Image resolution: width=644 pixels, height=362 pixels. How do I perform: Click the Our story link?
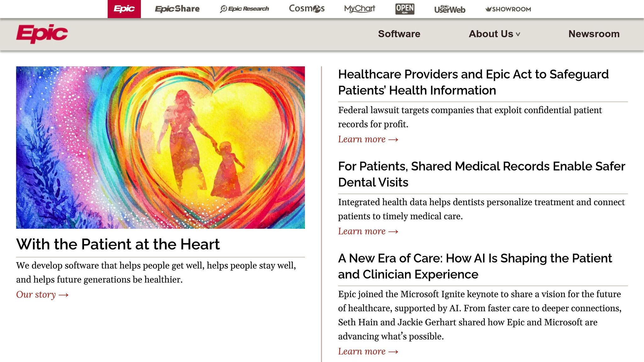point(42,295)
